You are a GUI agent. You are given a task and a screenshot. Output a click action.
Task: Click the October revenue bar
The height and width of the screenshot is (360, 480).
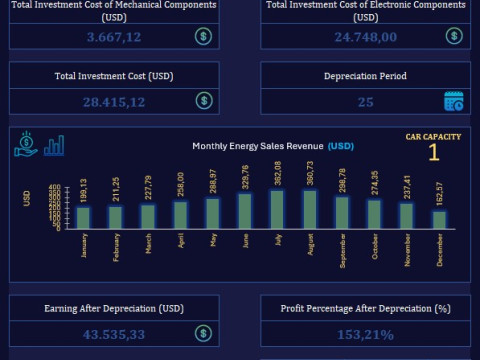click(374, 214)
